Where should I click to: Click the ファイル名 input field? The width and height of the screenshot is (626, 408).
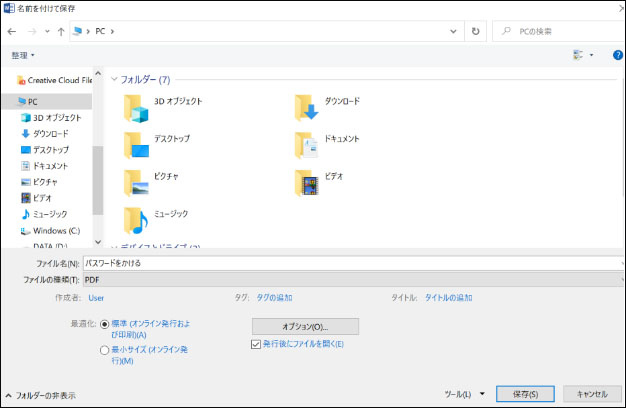coord(353,263)
